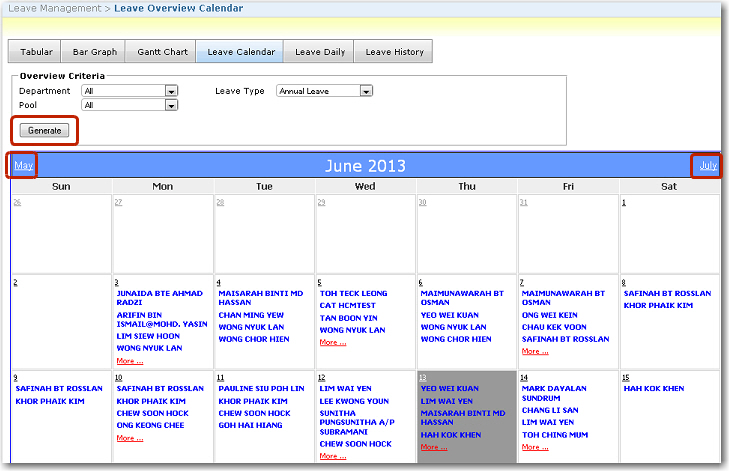Show more entries for Wednesday June 5
The width and height of the screenshot is (729, 471).
pyautogui.click(x=334, y=342)
